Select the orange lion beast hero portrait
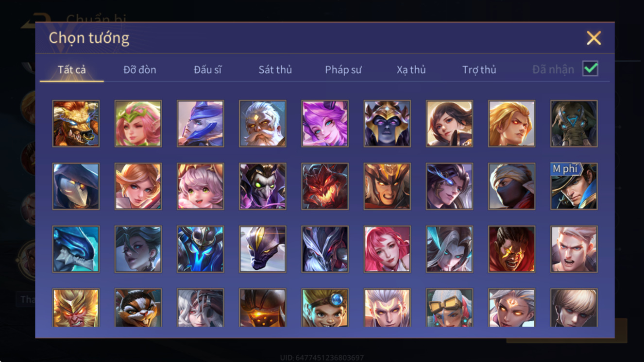The width and height of the screenshot is (644, 362). click(x=76, y=124)
